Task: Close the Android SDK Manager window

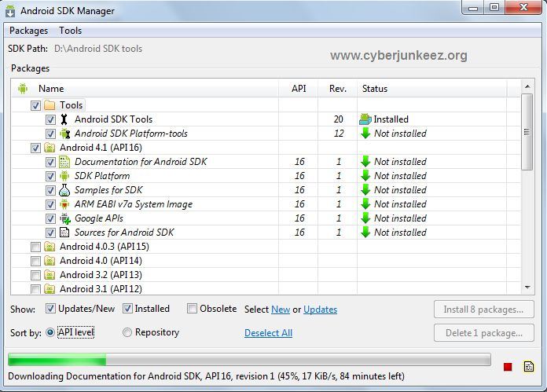Action: (523, 7)
